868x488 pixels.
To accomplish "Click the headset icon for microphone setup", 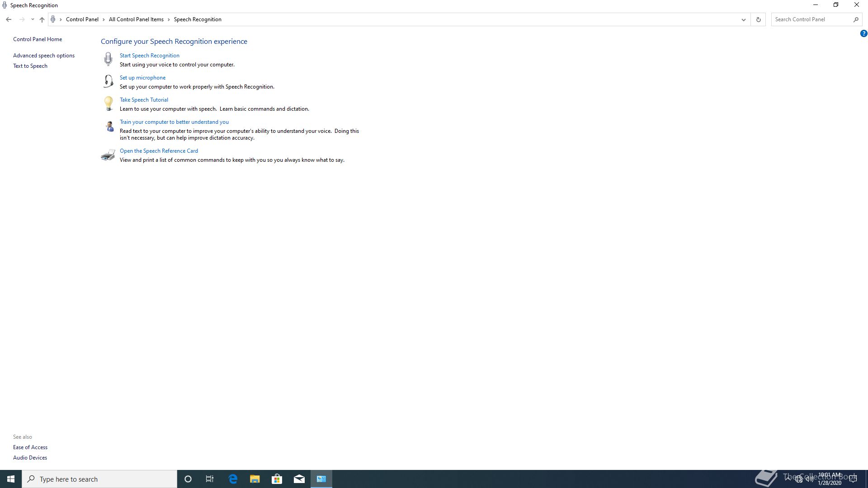I will pyautogui.click(x=108, y=81).
